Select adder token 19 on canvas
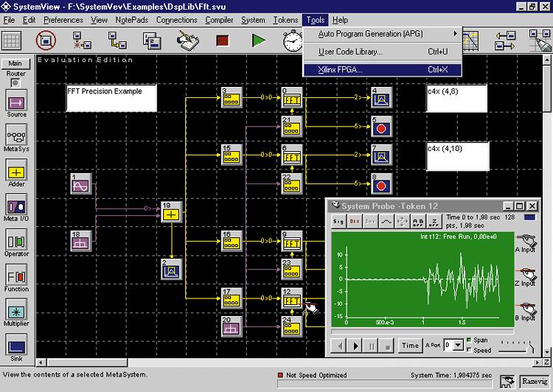 coord(171,212)
